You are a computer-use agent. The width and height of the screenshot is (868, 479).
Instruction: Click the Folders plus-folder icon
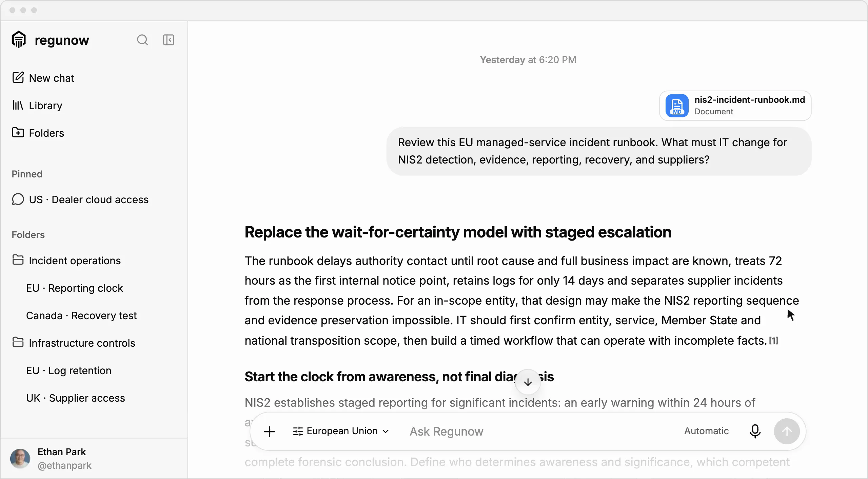tap(18, 132)
